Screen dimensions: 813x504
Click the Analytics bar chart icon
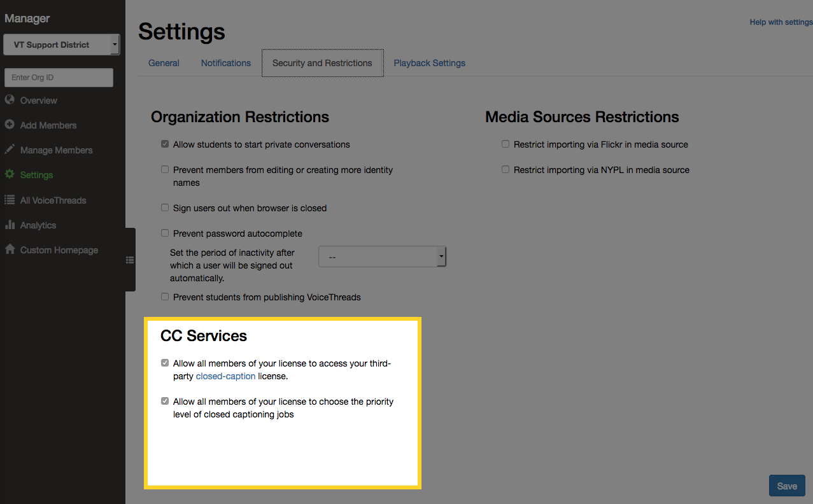10,225
